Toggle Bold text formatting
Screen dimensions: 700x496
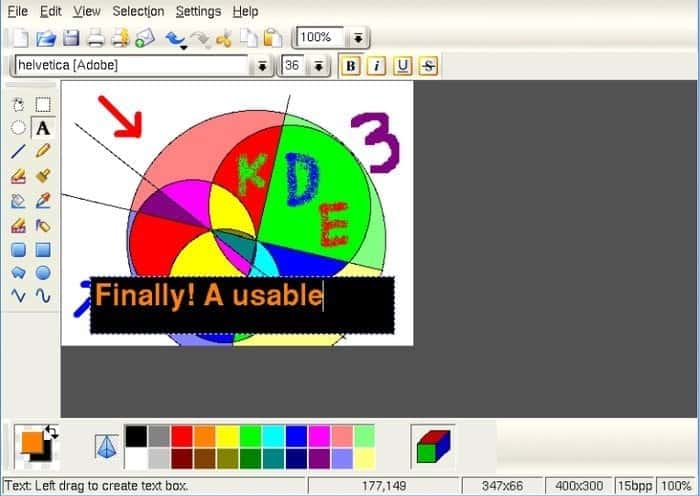pos(351,66)
